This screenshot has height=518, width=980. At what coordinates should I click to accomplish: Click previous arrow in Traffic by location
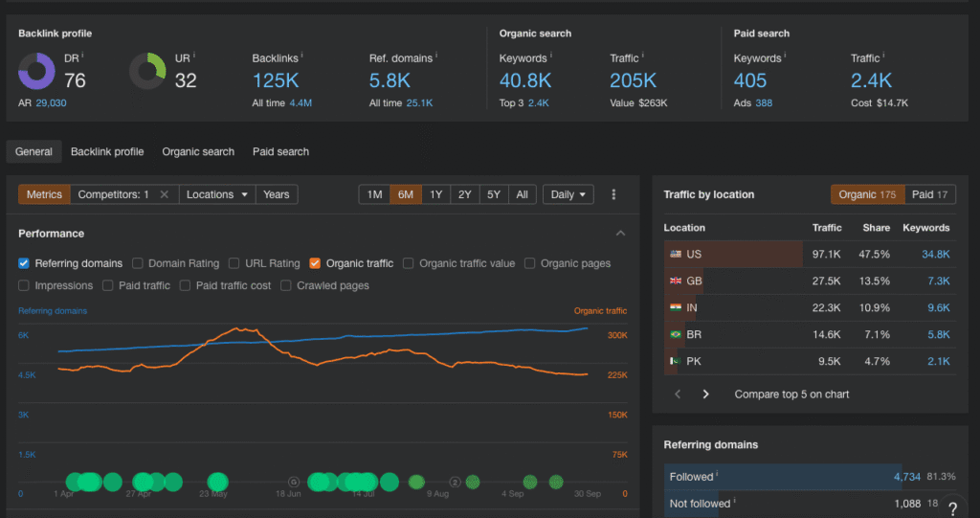[x=678, y=394]
